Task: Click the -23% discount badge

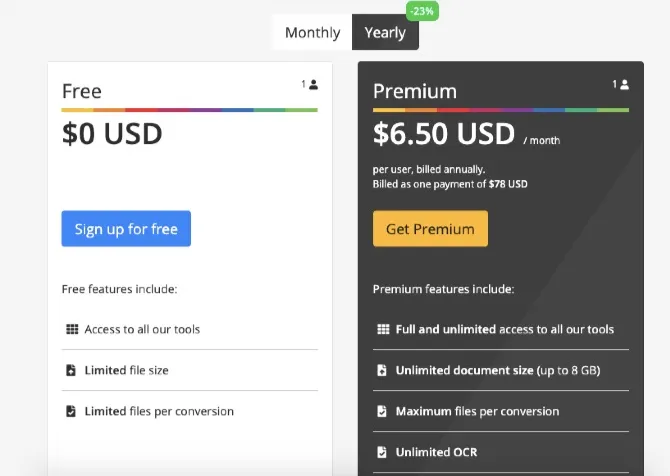Action: click(x=422, y=11)
